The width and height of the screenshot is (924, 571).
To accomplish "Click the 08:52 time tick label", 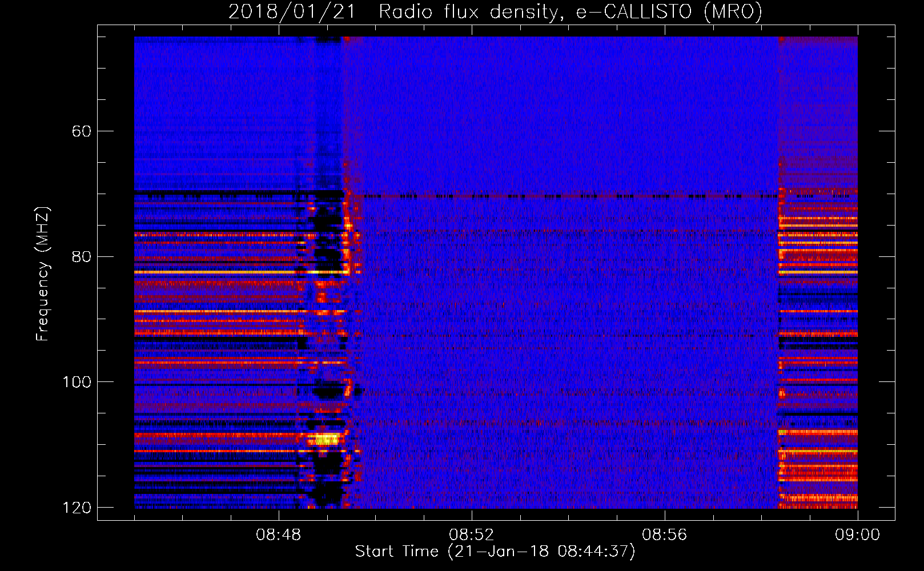I will 471,535.
